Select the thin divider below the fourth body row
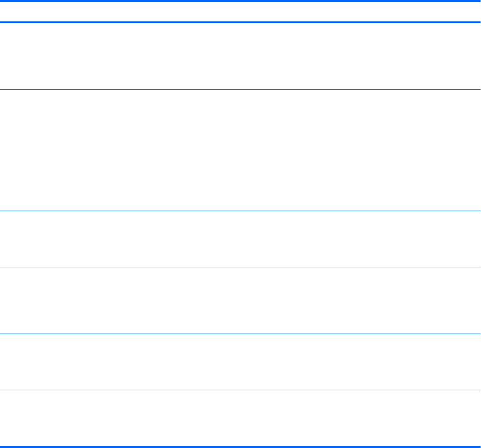This screenshot has height=448, width=481. point(241,334)
